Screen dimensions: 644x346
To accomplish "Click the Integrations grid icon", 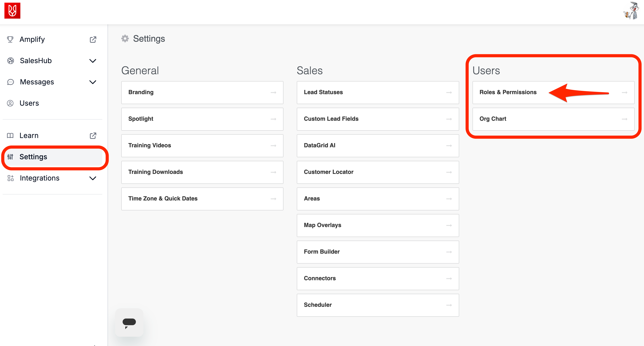I will tap(10, 178).
